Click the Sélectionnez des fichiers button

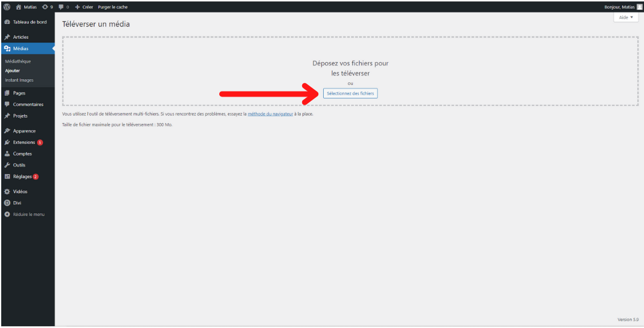350,93
